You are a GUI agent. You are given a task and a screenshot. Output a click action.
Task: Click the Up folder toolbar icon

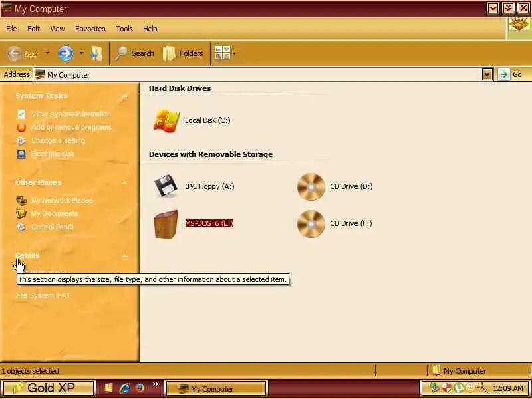pos(96,53)
